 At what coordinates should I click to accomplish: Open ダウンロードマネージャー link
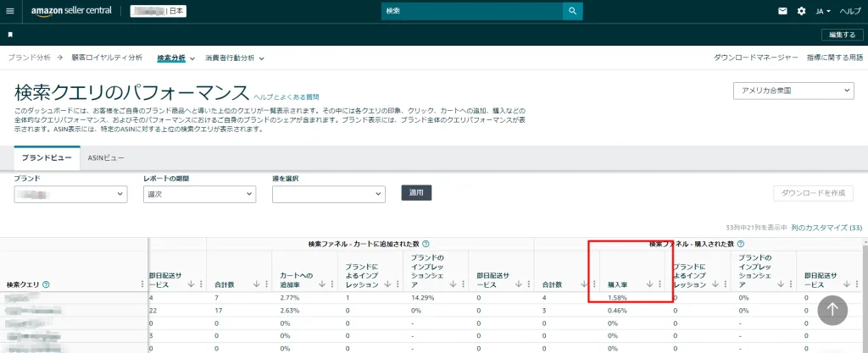coord(756,58)
